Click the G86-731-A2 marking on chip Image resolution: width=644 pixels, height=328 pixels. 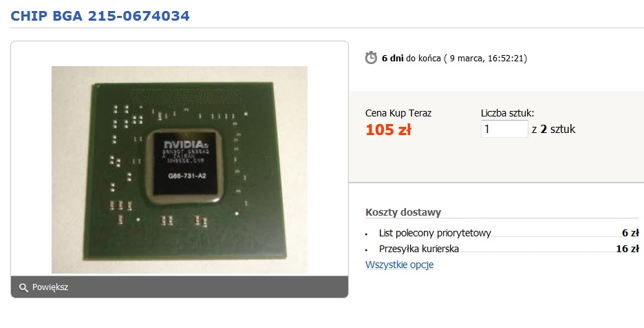187,176
